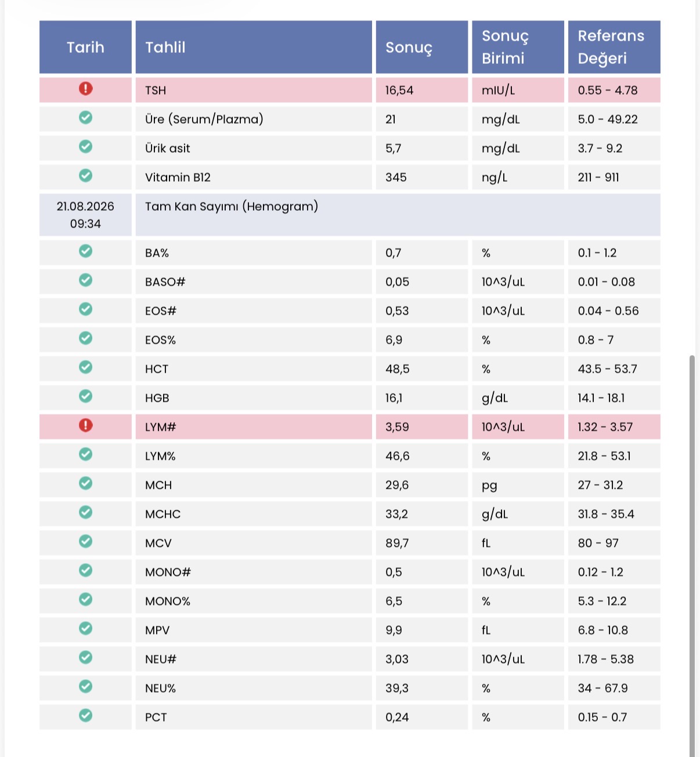Screen dimensions: 700x757
Task: Click the green check next to Ürik asit
Action: click(85, 146)
